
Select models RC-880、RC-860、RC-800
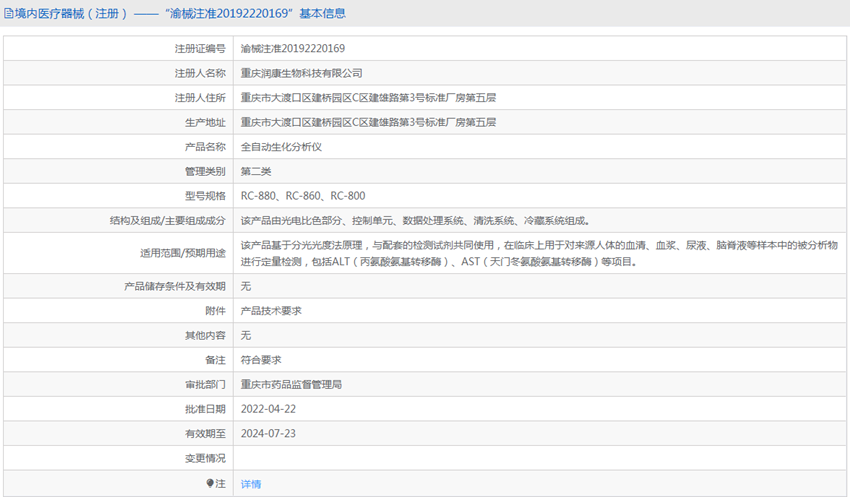(303, 196)
